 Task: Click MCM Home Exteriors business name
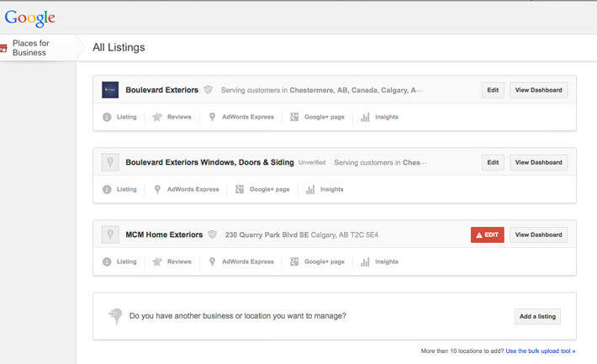pyautogui.click(x=164, y=235)
